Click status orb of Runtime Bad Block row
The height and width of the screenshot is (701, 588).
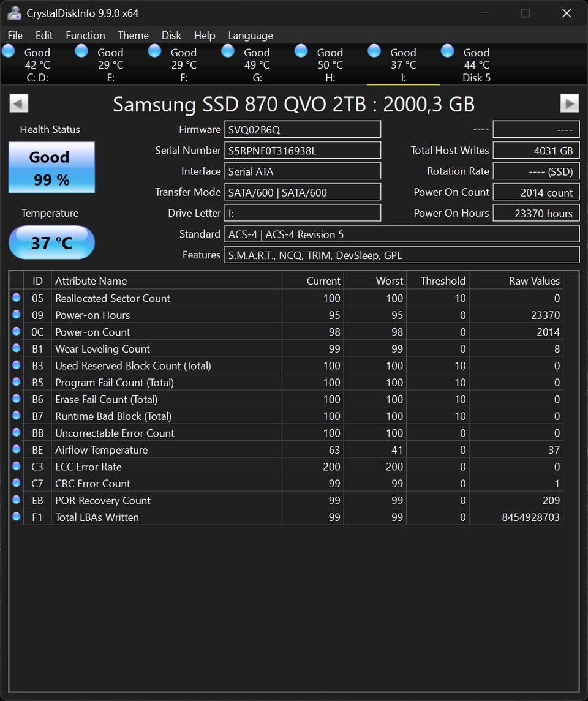tap(17, 415)
